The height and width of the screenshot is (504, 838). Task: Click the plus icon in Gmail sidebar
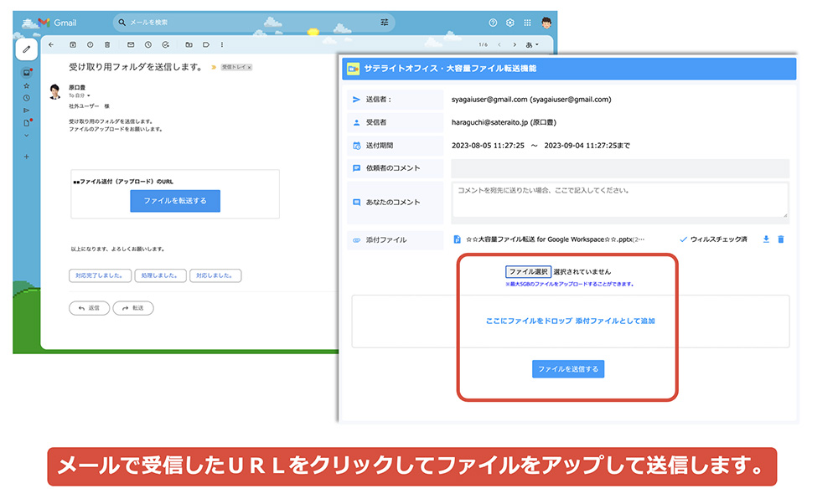(x=26, y=157)
